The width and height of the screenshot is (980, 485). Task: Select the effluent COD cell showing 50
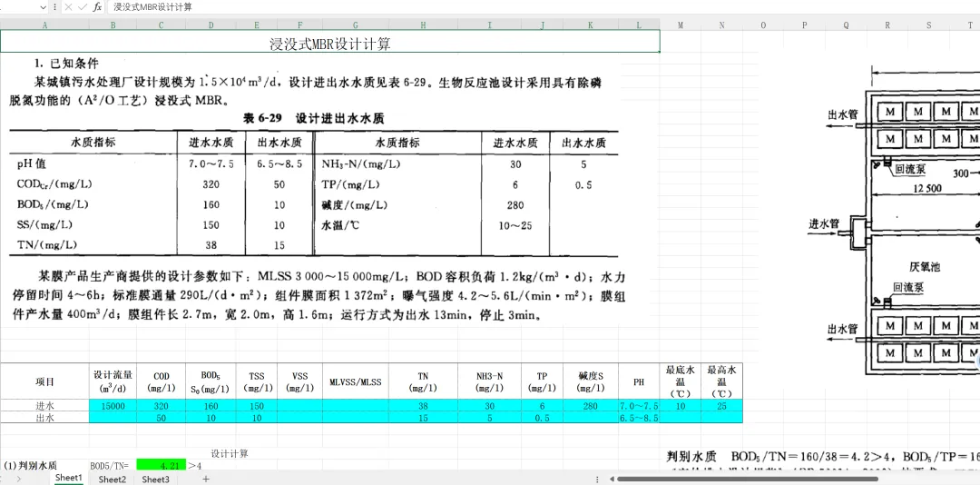point(162,418)
